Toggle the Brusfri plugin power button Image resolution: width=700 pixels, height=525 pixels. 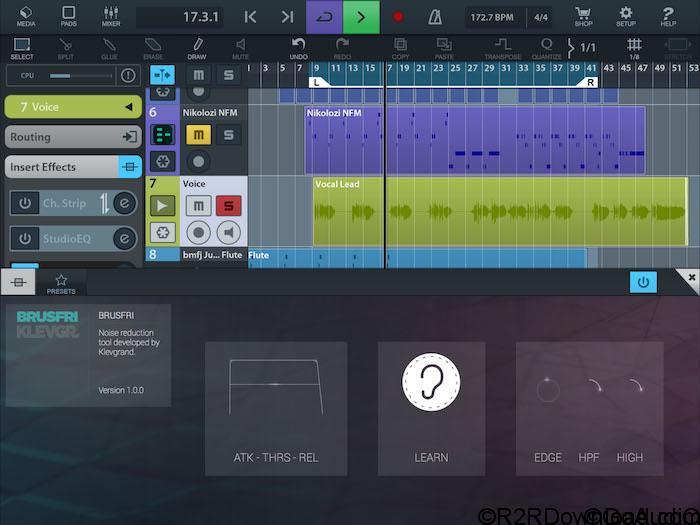(x=643, y=282)
